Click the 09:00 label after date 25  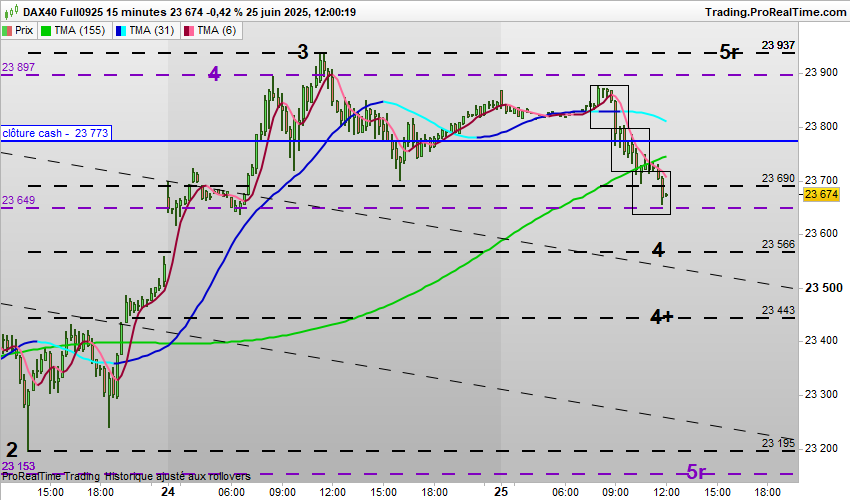coord(616,492)
